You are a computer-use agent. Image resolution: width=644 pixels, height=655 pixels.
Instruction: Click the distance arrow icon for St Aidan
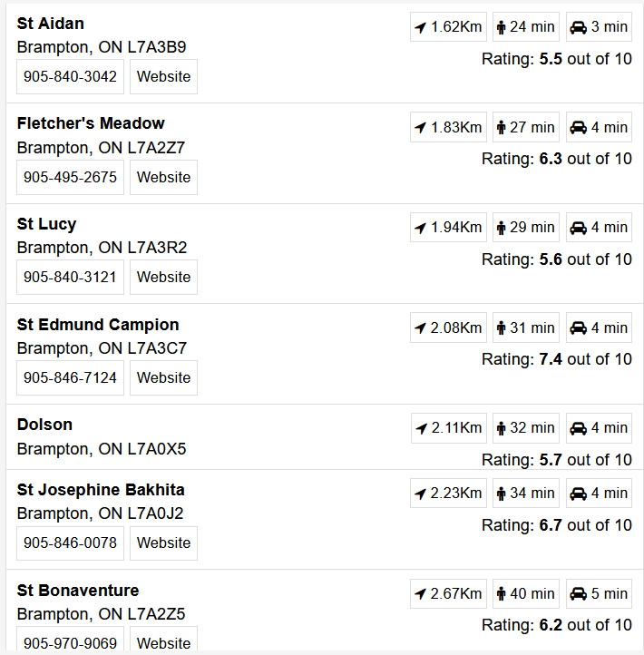tap(420, 27)
